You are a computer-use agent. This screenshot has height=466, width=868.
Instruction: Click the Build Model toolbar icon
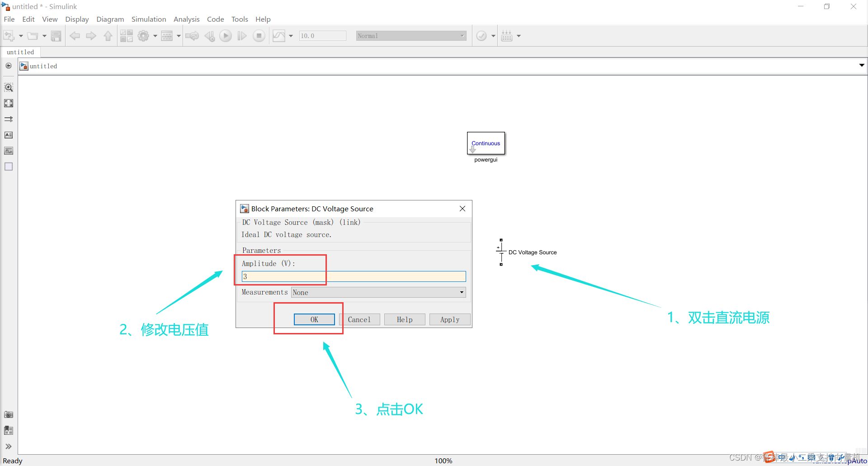point(507,36)
